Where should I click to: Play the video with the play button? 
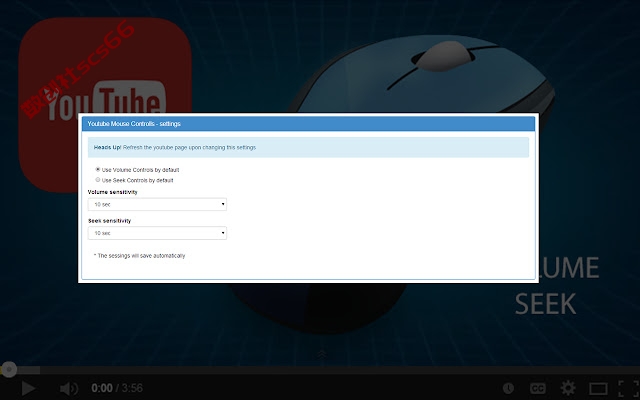(x=28, y=388)
